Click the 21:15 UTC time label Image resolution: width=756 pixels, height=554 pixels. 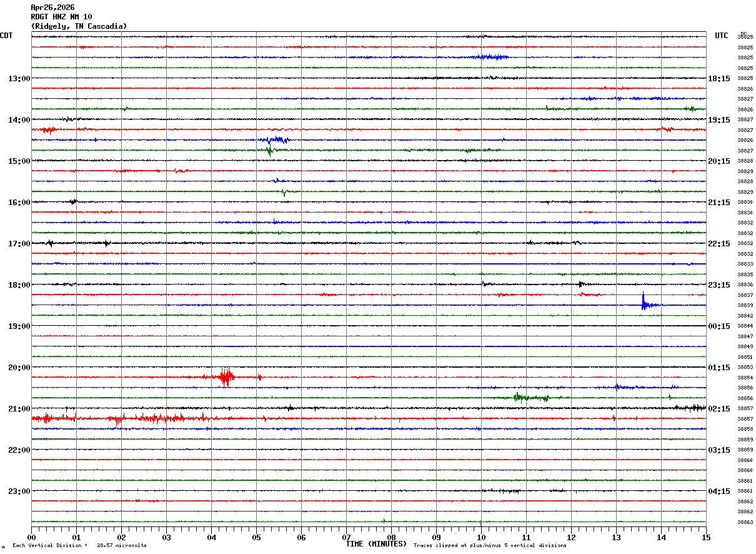tap(719, 203)
